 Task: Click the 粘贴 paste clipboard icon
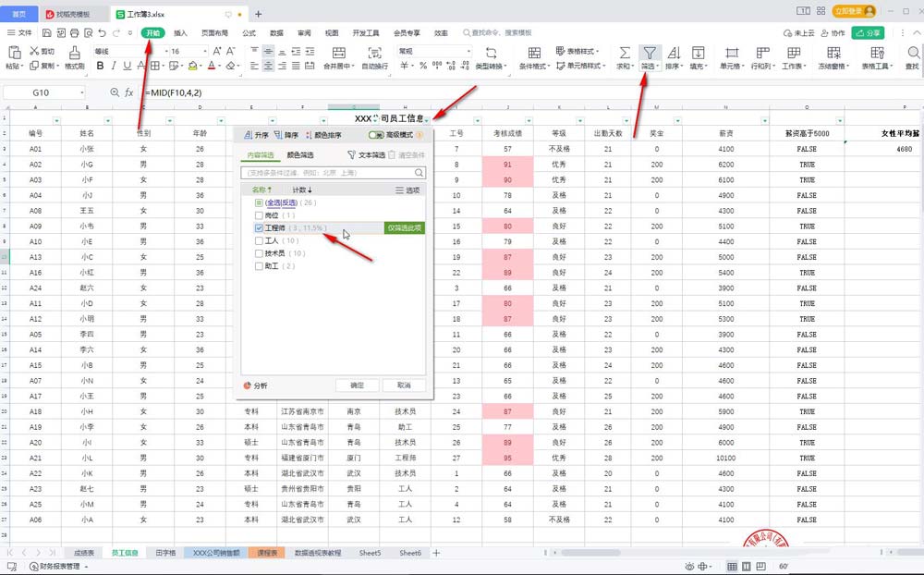(14, 53)
